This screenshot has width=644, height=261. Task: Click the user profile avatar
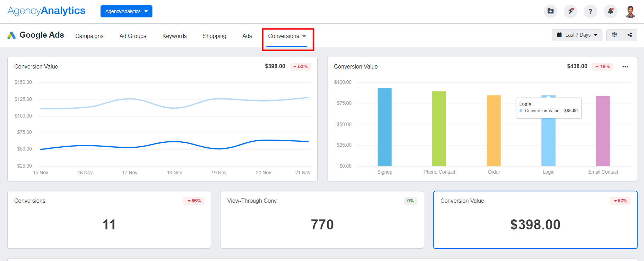[631, 11]
